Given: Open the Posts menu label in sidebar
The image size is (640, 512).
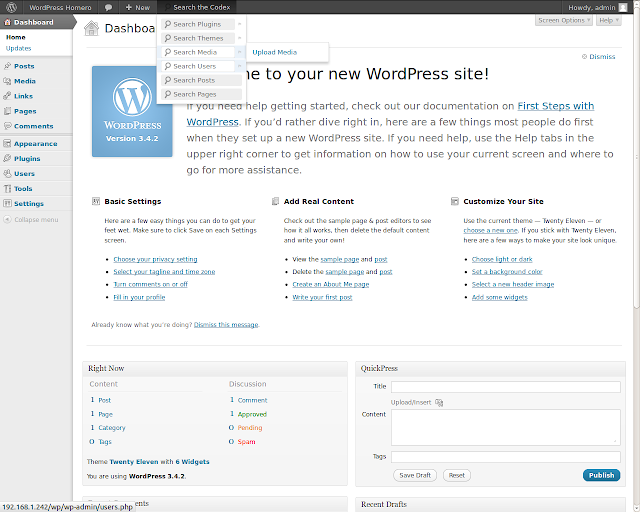Looking at the screenshot, I should coord(24,66).
